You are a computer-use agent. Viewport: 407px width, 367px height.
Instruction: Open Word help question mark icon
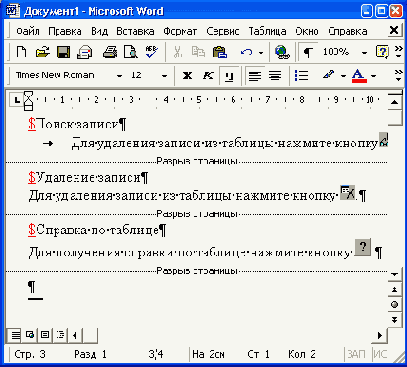[x=382, y=52]
